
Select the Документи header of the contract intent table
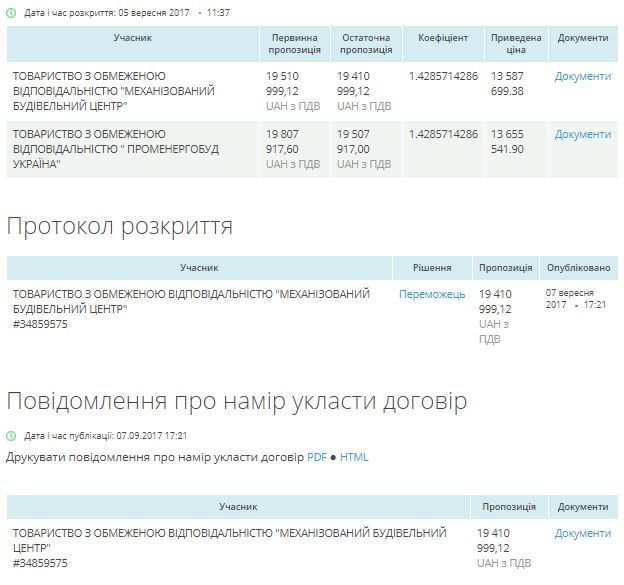(583, 507)
